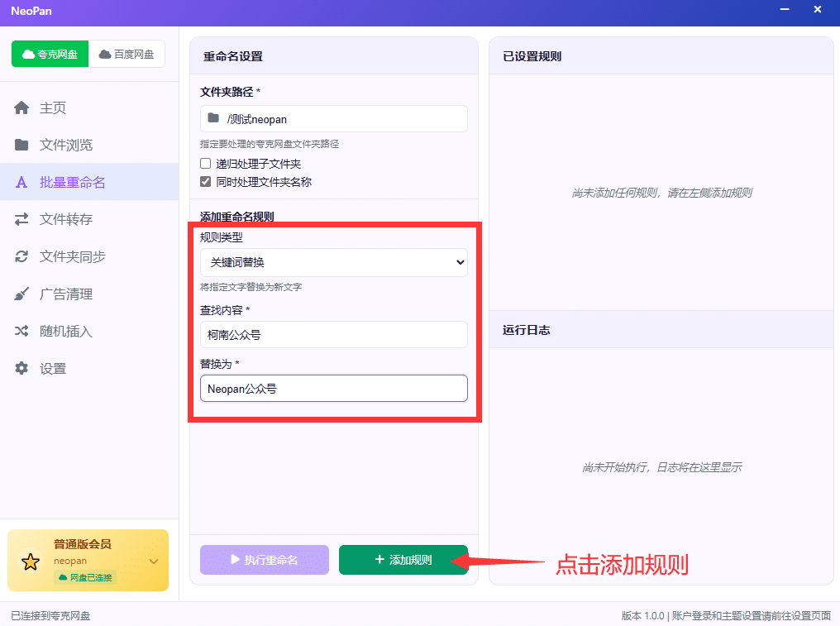Click the transfer arrows icon beside 文件转存
Screen dimensions: 840x626
21,219
